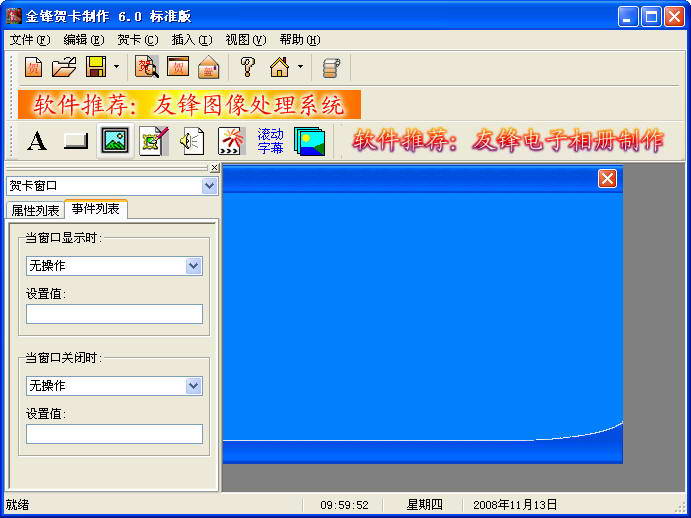
Task: Click the 设置值 field under 当窗口显示时
Action: point(114,314)
